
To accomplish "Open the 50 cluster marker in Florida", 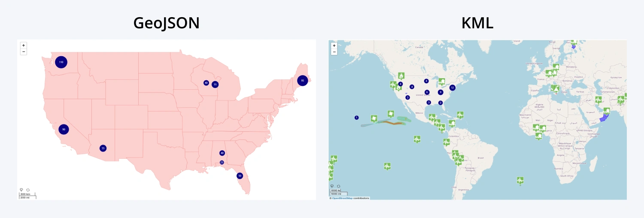I will tap(240, 176).
